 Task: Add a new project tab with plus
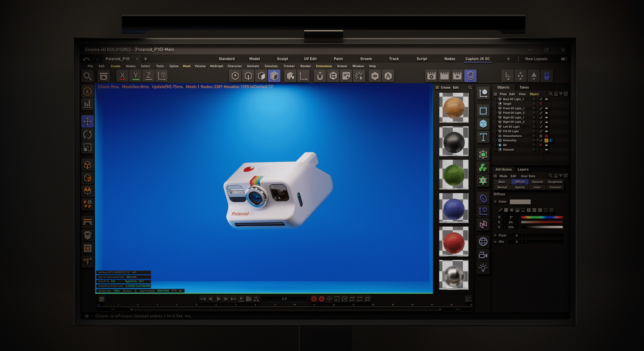pos(145,59)
